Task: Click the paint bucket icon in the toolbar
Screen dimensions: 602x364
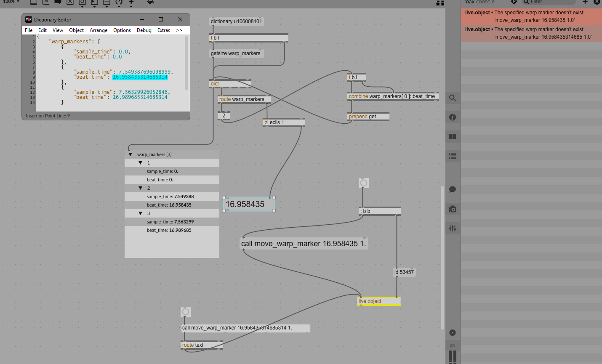Action: tap(150, 3)
